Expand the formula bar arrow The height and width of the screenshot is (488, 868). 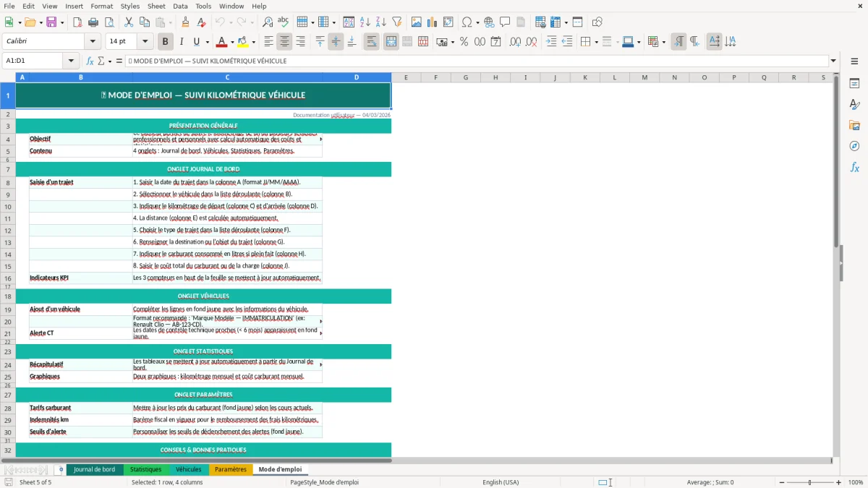(x=833, y=61)
